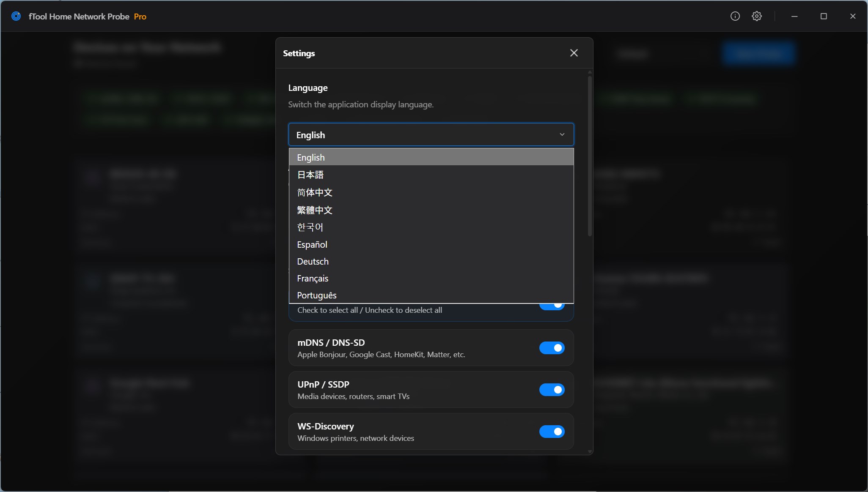Open the app info icon in title bar
The image size is (868, 492).
[735, 16]
